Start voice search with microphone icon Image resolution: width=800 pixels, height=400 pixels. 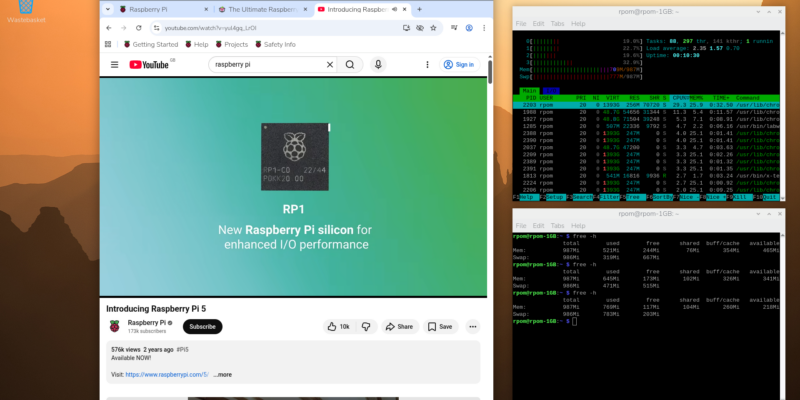[x=378, y=64]
